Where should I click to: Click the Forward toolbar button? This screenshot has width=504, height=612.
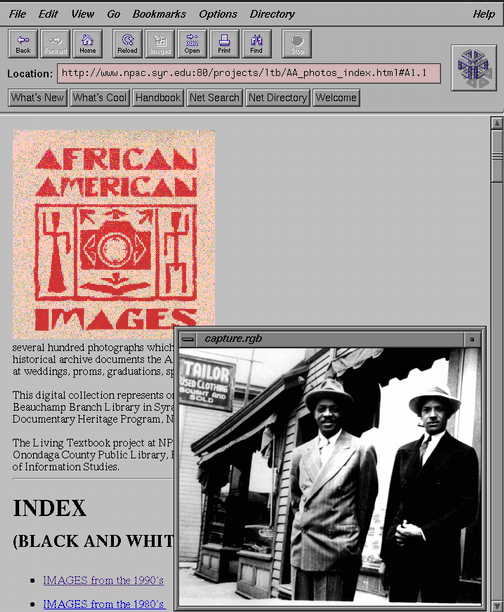[x=55, y=44]
